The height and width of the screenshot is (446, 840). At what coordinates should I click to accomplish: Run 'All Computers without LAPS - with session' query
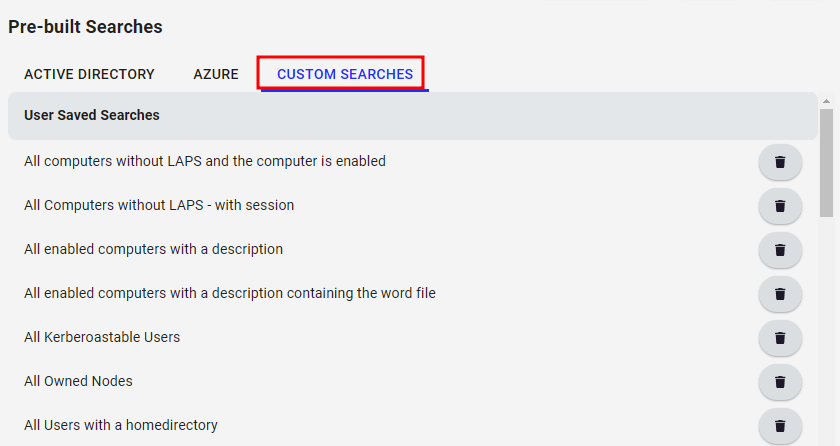click(x=159, y=205)
